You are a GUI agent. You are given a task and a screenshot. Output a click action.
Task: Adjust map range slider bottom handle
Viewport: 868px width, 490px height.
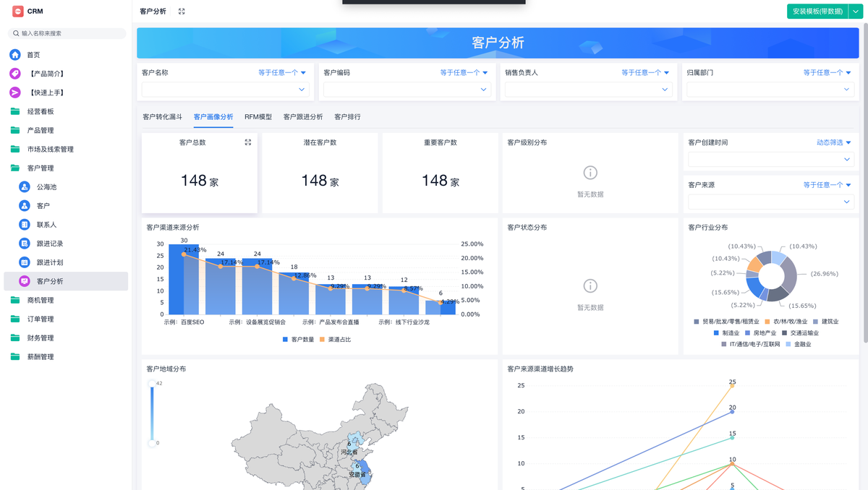(152, 443)
